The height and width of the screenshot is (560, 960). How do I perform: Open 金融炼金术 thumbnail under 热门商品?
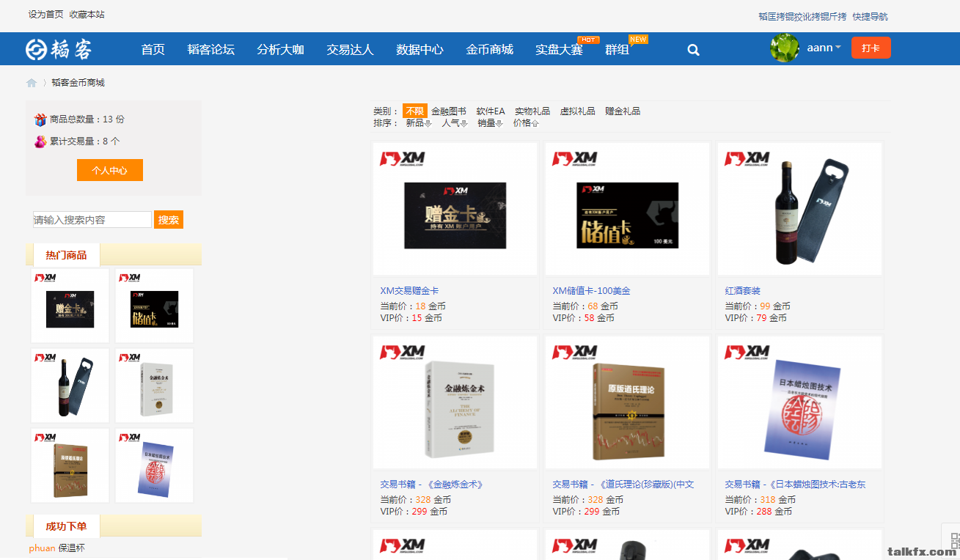point(155,386)
